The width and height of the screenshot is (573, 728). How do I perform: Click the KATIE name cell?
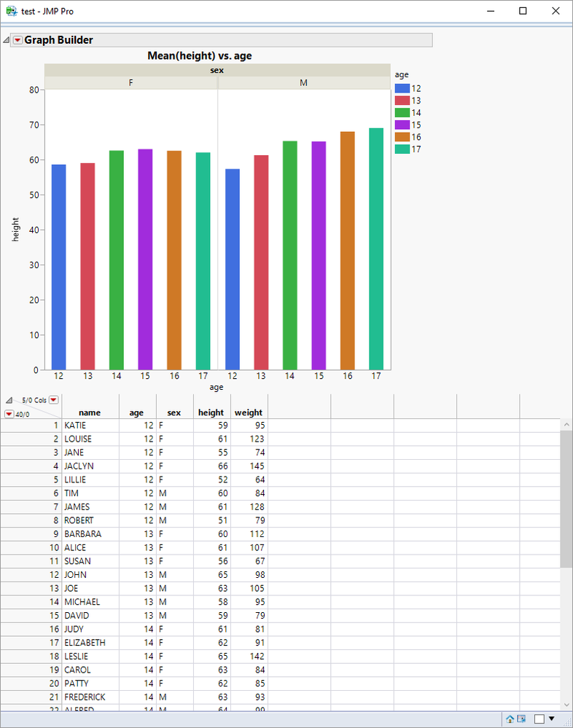point(90,426)
